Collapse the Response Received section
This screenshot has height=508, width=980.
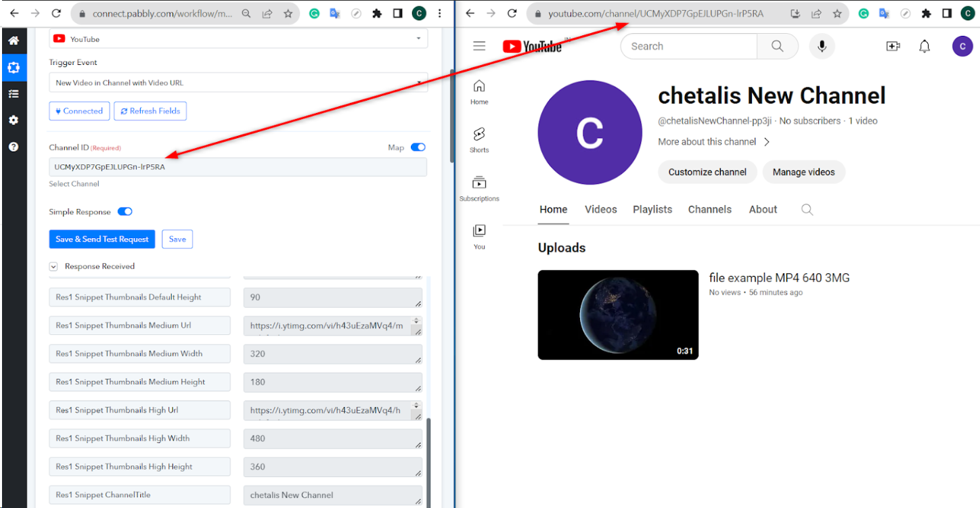pos(53,267)
